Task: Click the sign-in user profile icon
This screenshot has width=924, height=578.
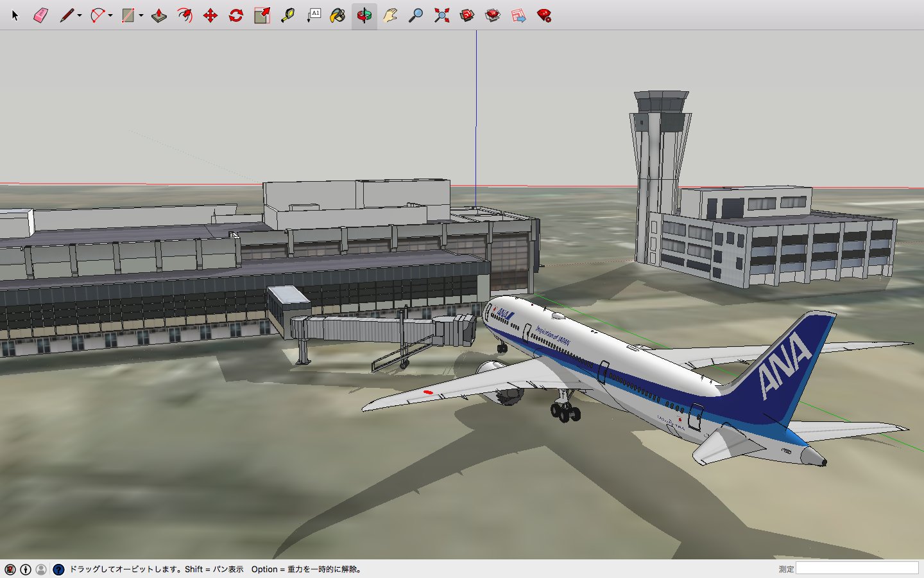Action: 41,569
